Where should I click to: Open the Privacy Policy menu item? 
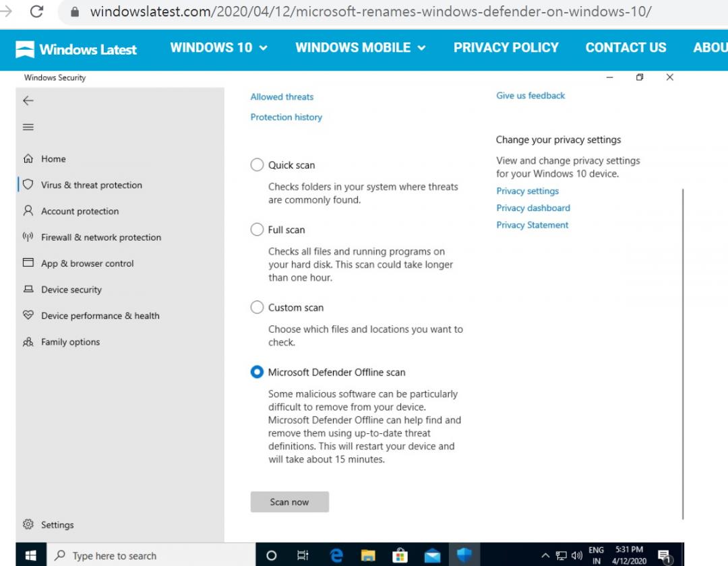[506, 48]
